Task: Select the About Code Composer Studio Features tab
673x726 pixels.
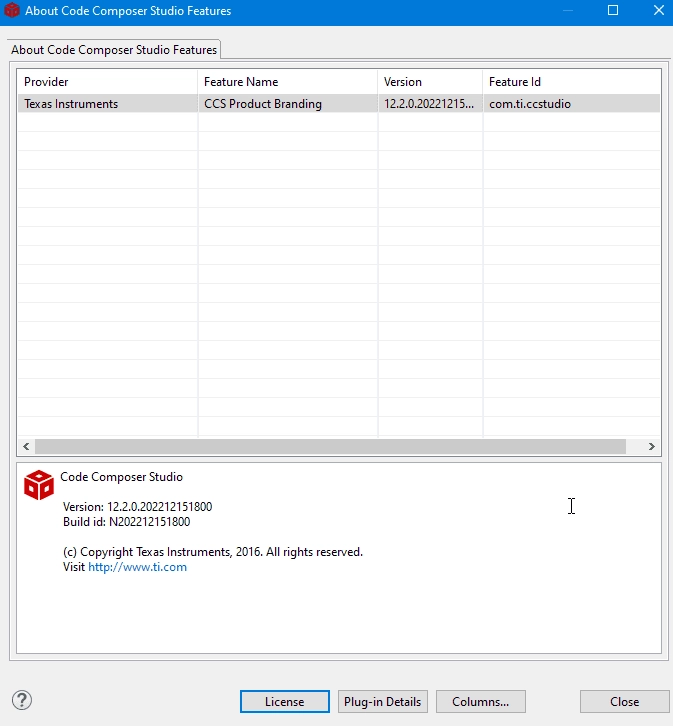Action: [x=114, y=50]
